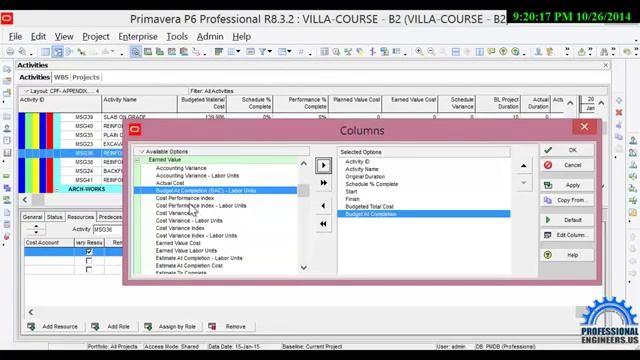Click the Zoom In magnifier icon

pos(419,52)
